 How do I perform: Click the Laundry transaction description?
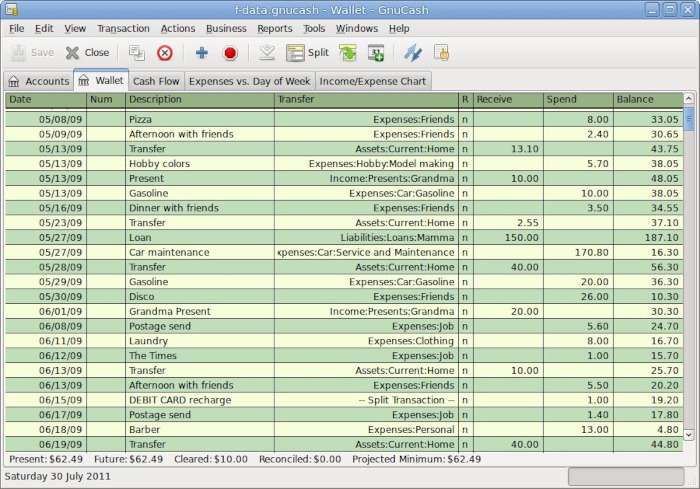(200, 341)
